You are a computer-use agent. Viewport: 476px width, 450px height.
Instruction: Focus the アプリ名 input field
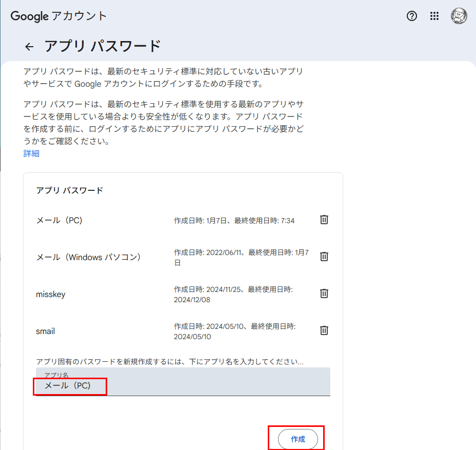coord(183,385)
